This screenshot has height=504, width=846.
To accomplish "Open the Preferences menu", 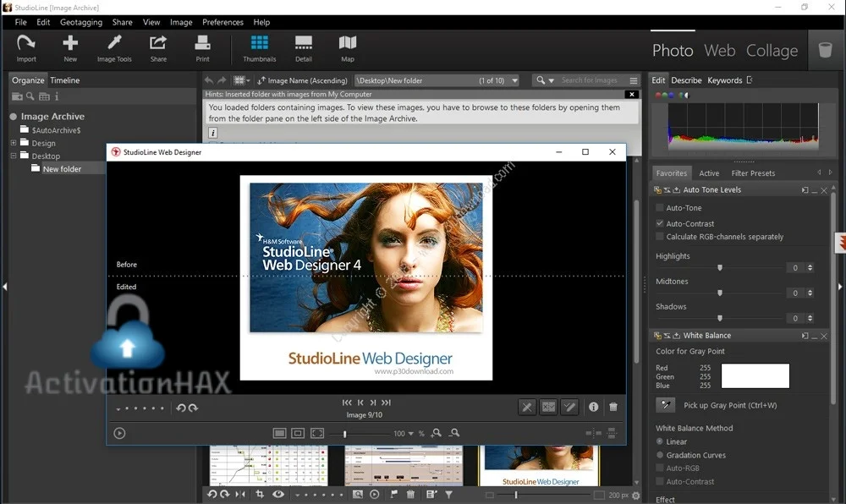I will pyautogui.click(x=222, y=22).
